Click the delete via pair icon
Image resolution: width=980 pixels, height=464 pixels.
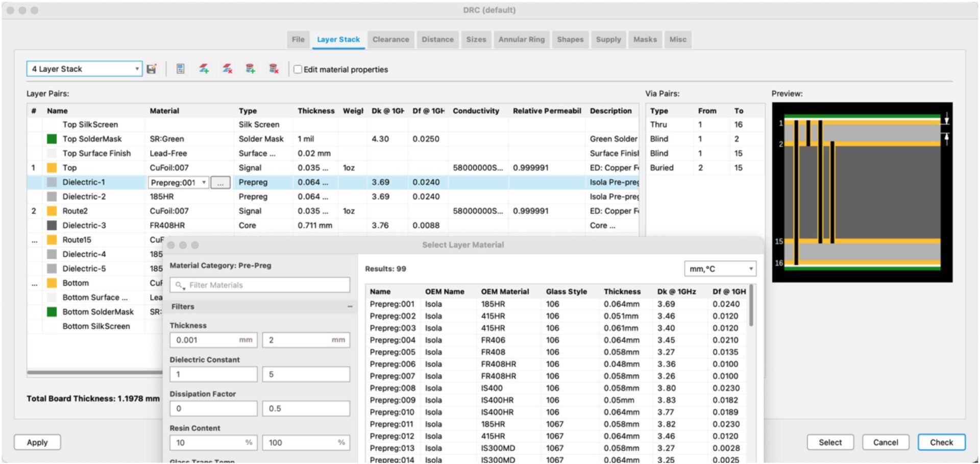tap(274, 69)
